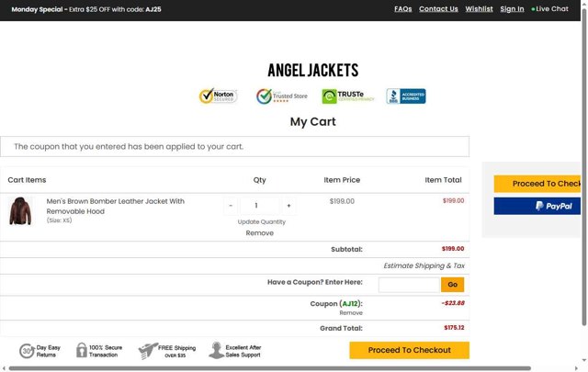Open the FAQs link
This screenshot has width=588, height=372.
402,9
